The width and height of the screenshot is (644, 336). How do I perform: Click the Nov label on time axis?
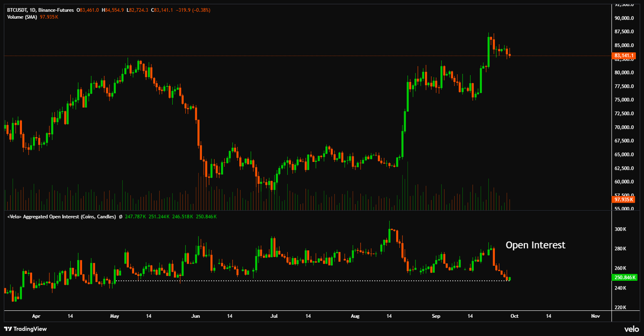[x=595, y=317]
